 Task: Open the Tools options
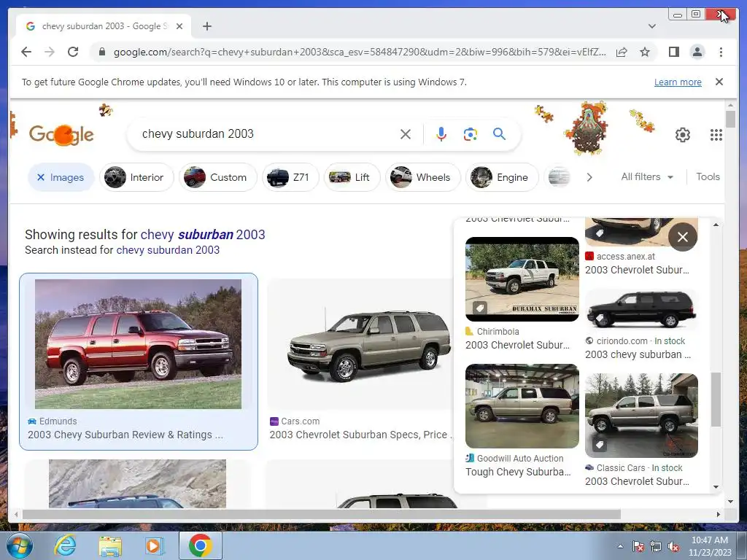(x=708, y=176)
